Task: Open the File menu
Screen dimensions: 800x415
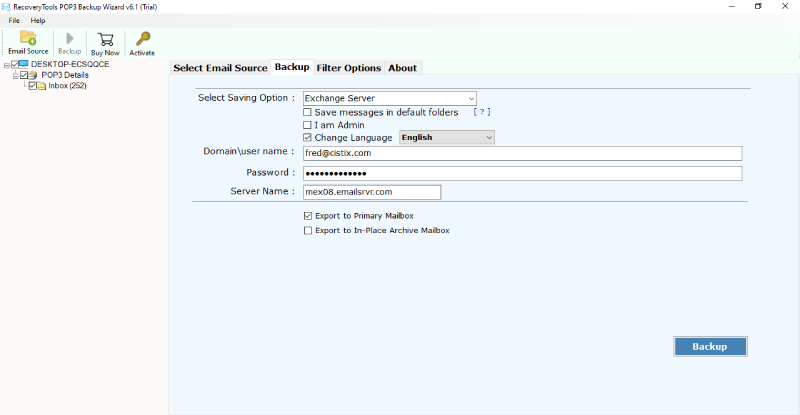Action: coord(14,20)
